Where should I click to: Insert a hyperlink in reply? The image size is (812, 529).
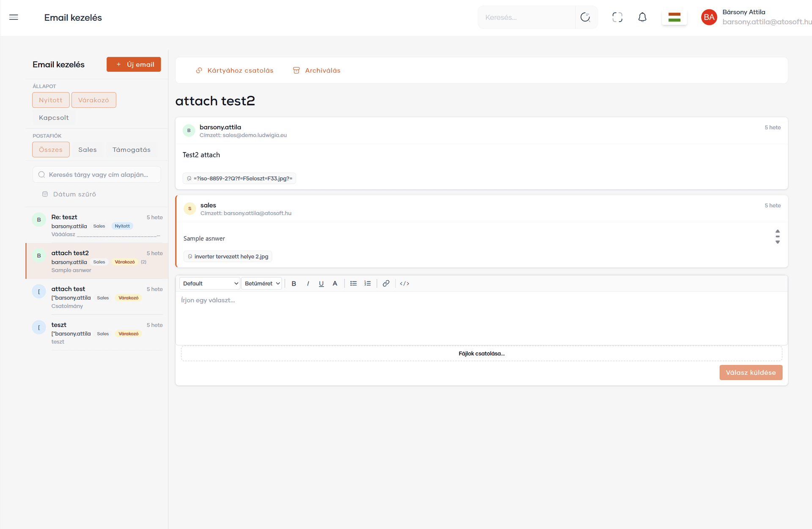click(x=386, y=284)
